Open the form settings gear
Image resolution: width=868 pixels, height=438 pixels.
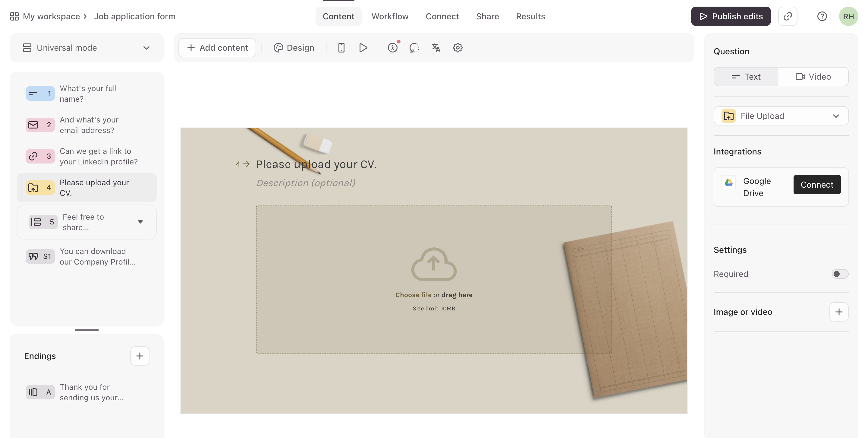[x=458, y=48]
